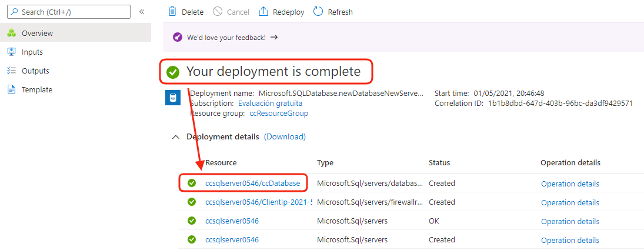Click the Refresh circular arrow icon
644x250 pixels.
(318, 12)
